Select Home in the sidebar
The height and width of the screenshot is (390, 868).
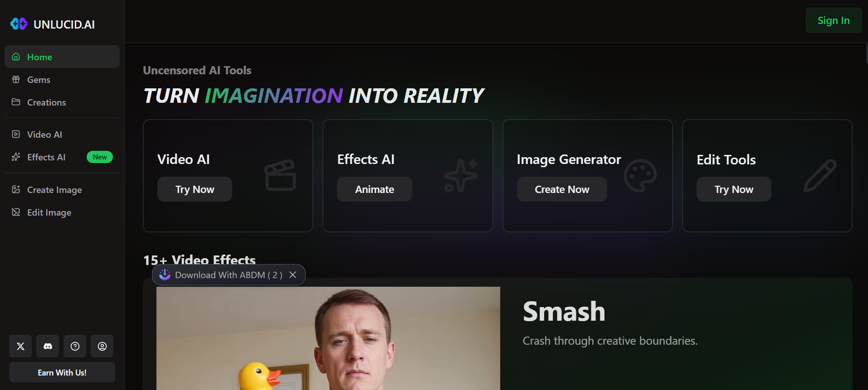(x=62, y=57)
